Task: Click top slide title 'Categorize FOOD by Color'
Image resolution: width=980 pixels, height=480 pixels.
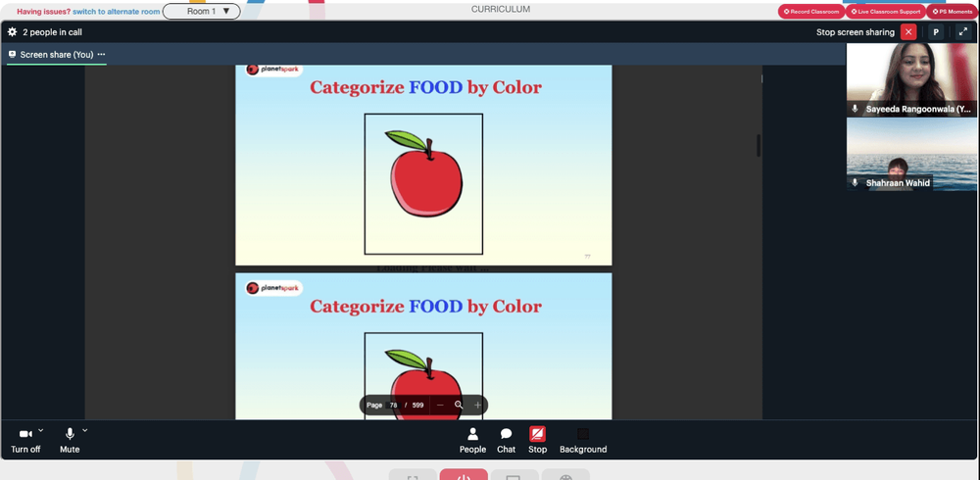Action: [425, 87]
